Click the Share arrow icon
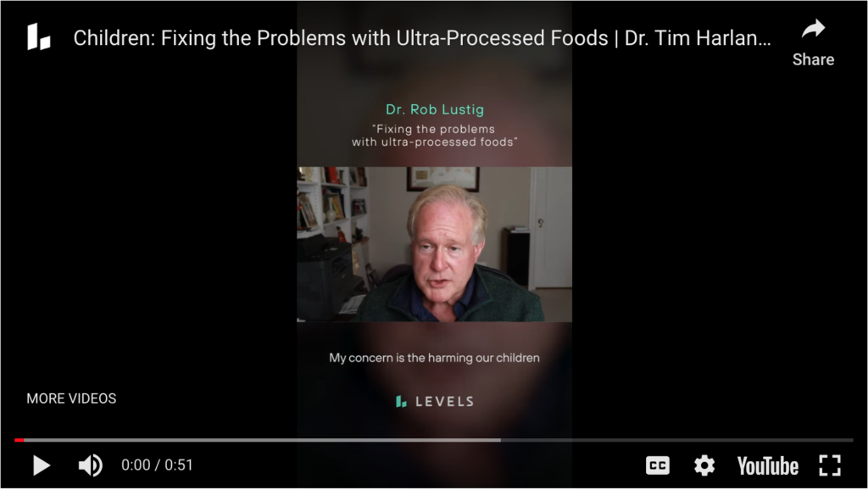This screenshot has height=490, width=868. click(813, 29)
